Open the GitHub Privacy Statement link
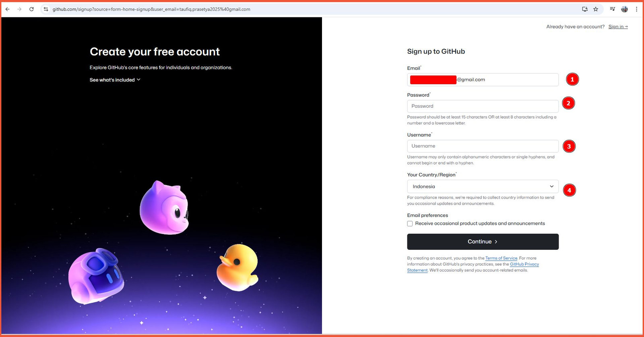 (524, 264)
